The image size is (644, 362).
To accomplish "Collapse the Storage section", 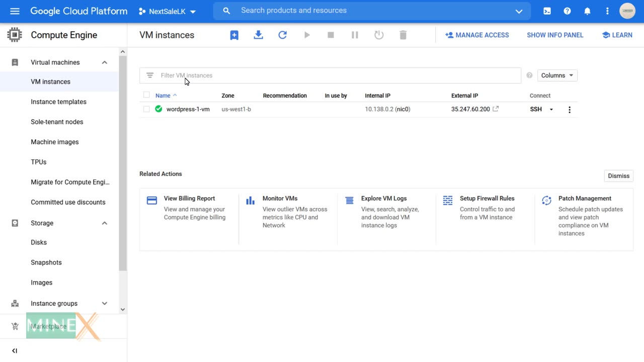I will click(105, 223).
